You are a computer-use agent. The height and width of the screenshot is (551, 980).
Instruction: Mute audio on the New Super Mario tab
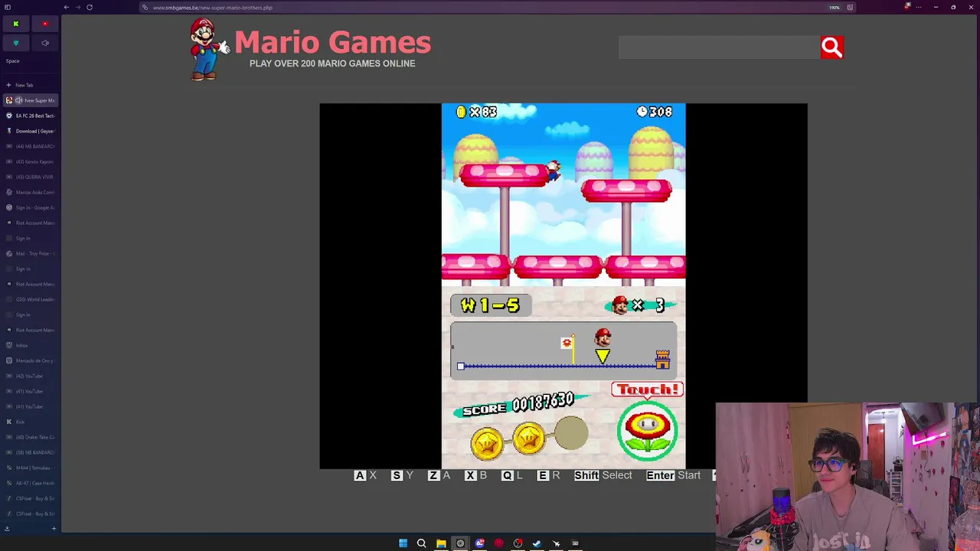pos(19,100)
